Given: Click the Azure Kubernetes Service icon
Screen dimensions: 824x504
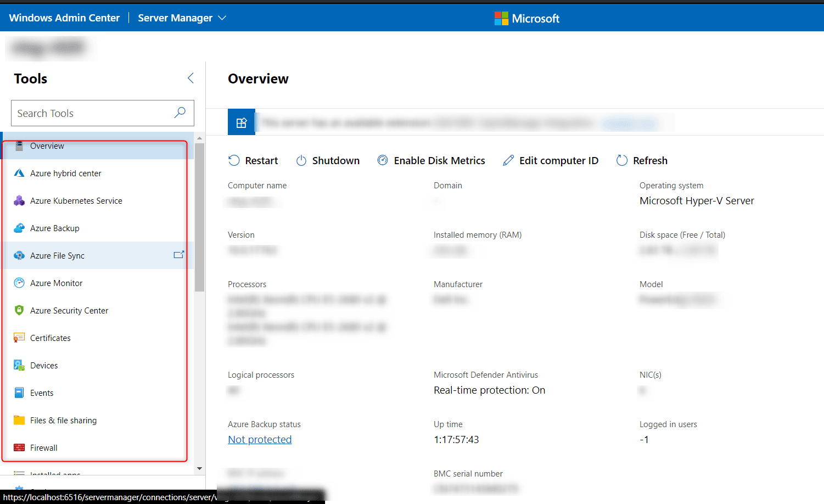Looking at the screenshot, I should 19,201.
